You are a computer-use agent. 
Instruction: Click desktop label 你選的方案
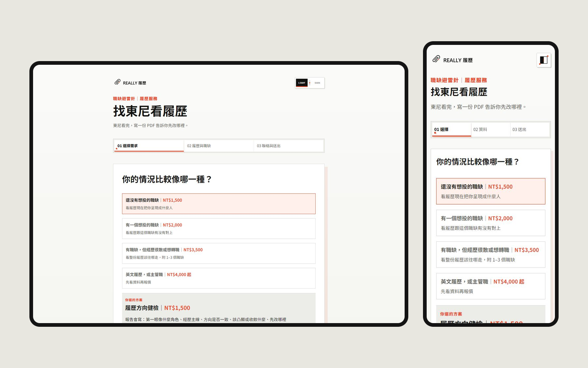133,300
